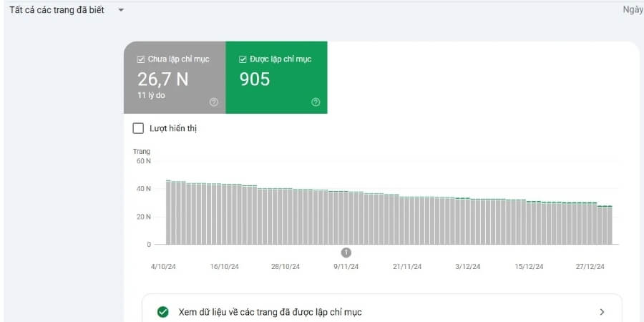Screen dimensions: 644x322
Task: Enable the 'Lượt hiển thị' checkbox
Action: click(x=138, y=129)
